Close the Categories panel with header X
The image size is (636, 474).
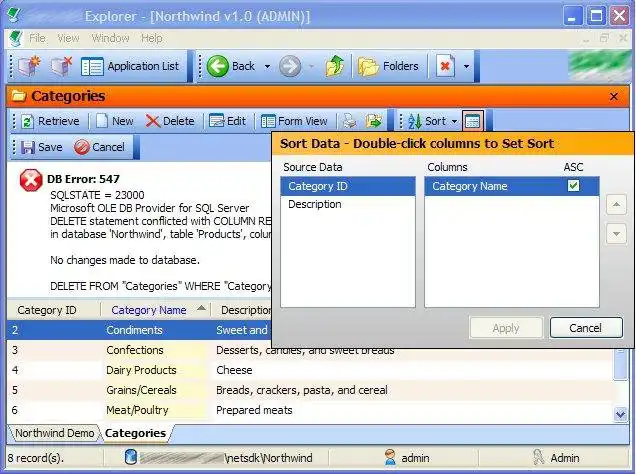pos(614,97)
